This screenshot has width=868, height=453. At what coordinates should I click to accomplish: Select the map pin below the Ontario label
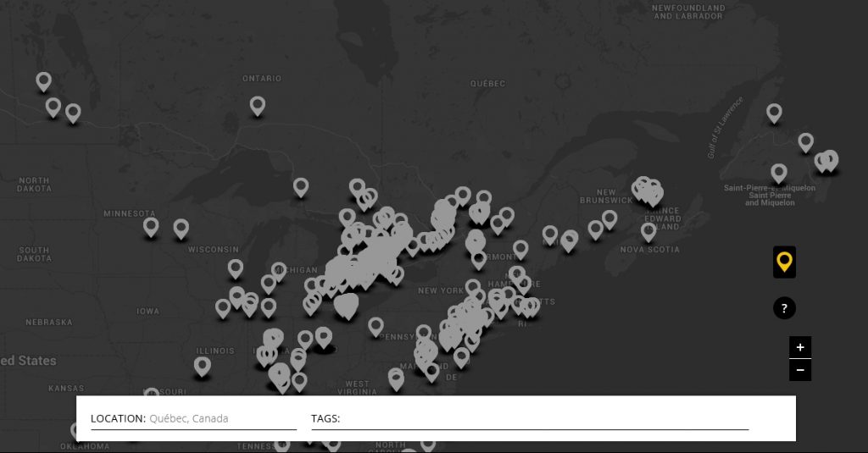coord(258,105)
